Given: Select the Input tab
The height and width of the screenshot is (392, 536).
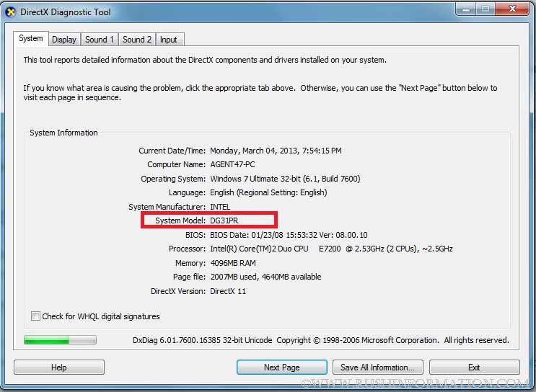Looking at the screenshot, I should (169, 40).
